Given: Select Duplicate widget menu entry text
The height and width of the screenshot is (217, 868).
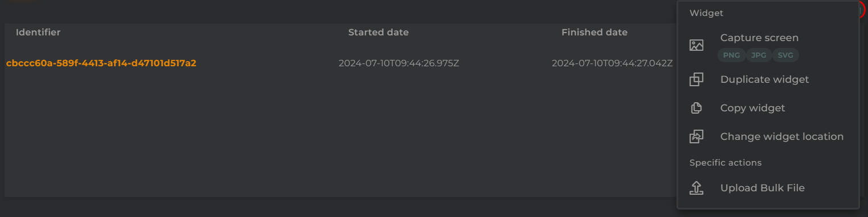Looking at the screenshot, I should (764, 79).
